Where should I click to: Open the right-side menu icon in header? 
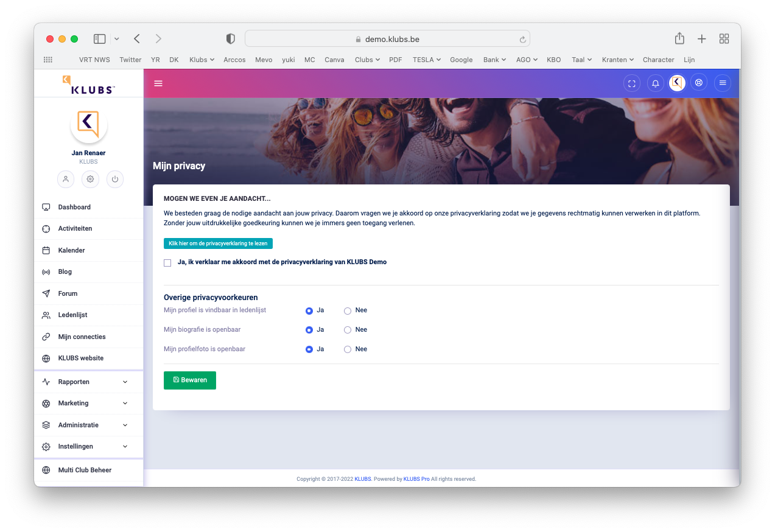pos(723,83)
